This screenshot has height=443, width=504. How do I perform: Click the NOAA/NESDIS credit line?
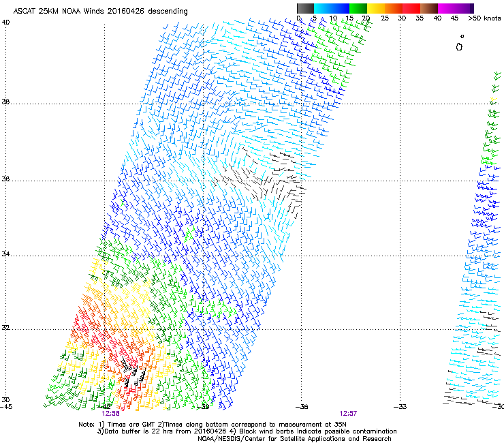[x=294, y=439]
